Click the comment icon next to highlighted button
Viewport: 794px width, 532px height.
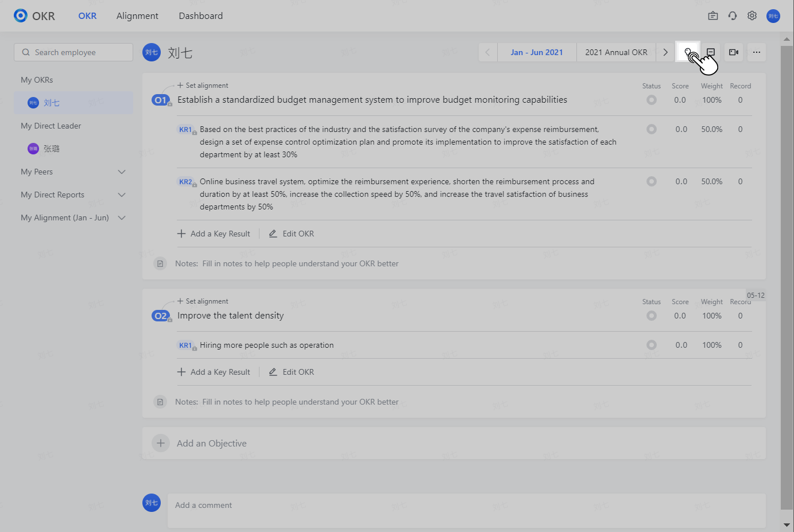(x=711, y=52)
